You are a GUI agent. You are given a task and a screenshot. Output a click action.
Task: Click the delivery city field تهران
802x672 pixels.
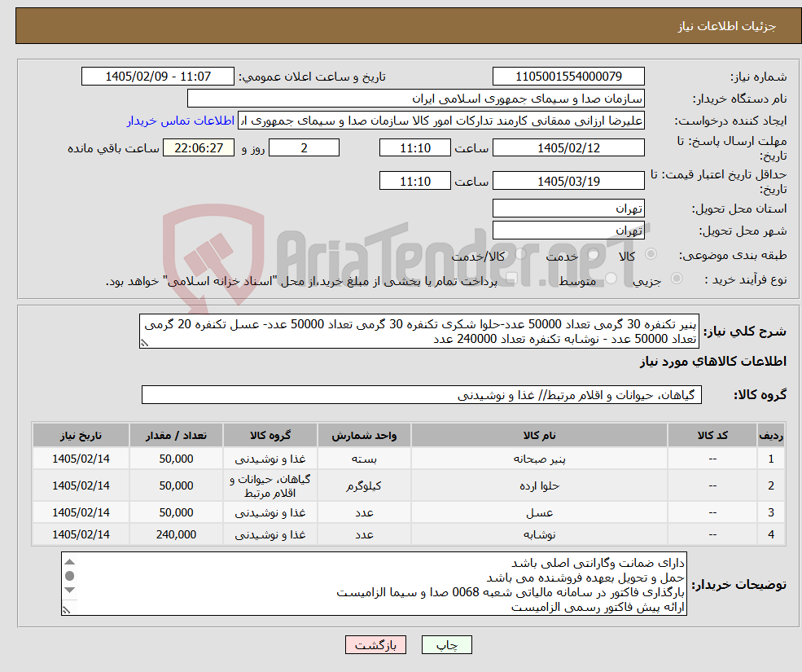pos(568,231)
